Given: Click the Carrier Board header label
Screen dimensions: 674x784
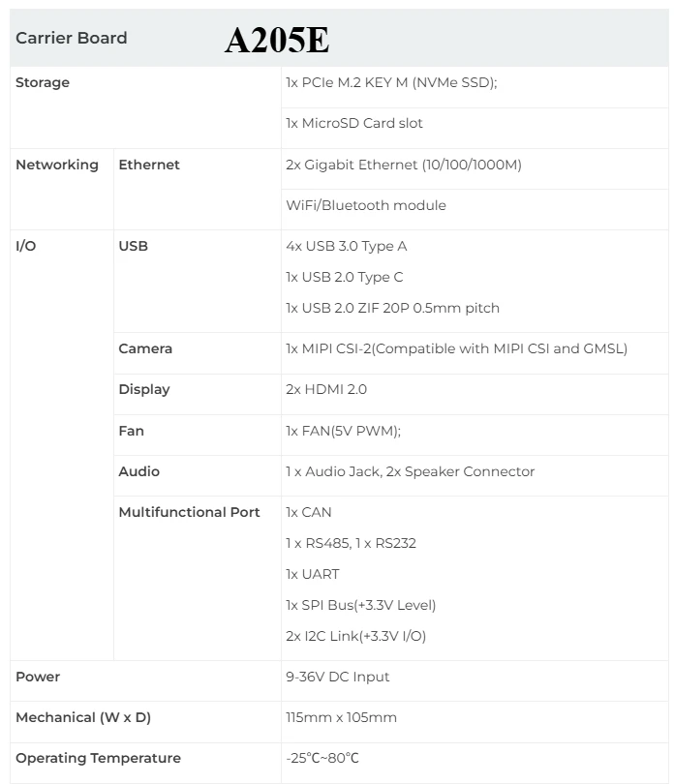Looking at the screenshot, I should [71, 38].
